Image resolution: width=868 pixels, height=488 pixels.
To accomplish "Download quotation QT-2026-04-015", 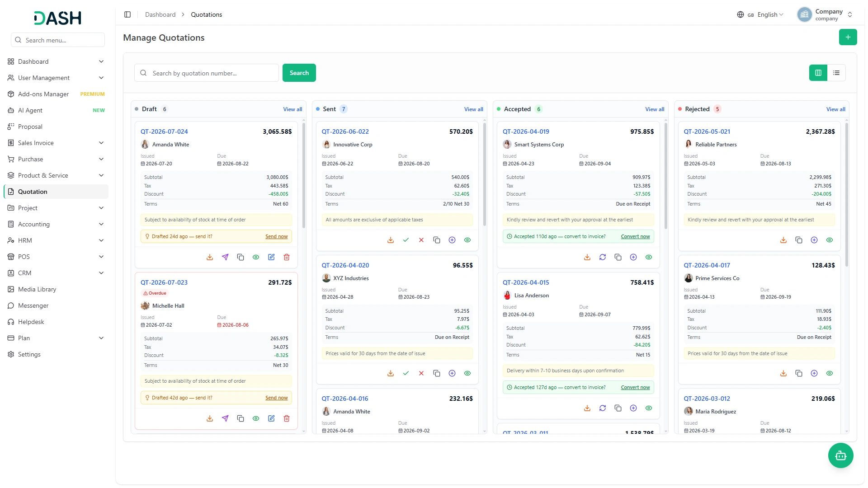I will pyautogui.click(x=587, y=408).
